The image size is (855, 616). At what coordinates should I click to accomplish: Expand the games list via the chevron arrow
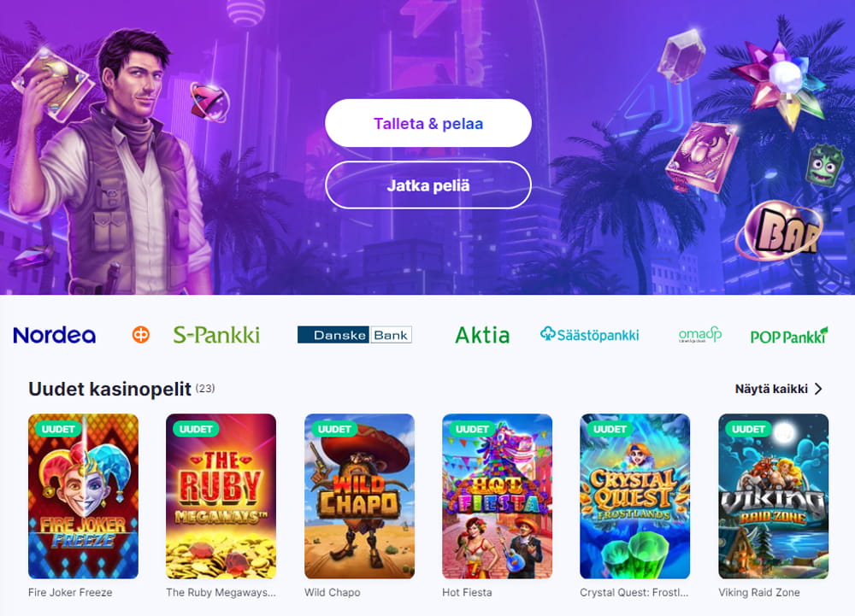(x=818, y=389)
